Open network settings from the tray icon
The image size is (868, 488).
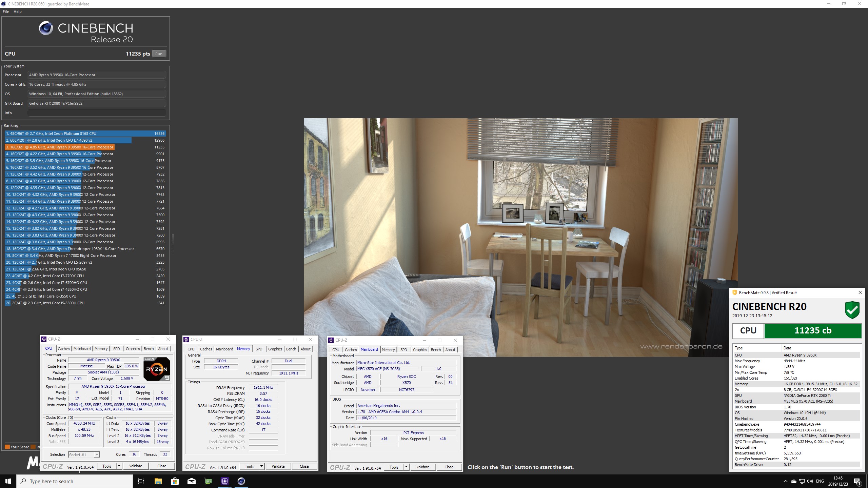pos(802,481)
